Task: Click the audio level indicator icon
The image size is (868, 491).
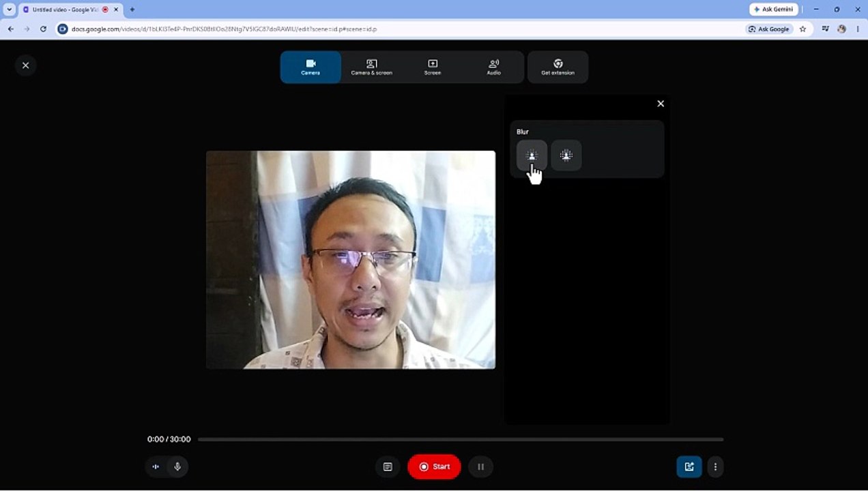Action: [156, 466]
